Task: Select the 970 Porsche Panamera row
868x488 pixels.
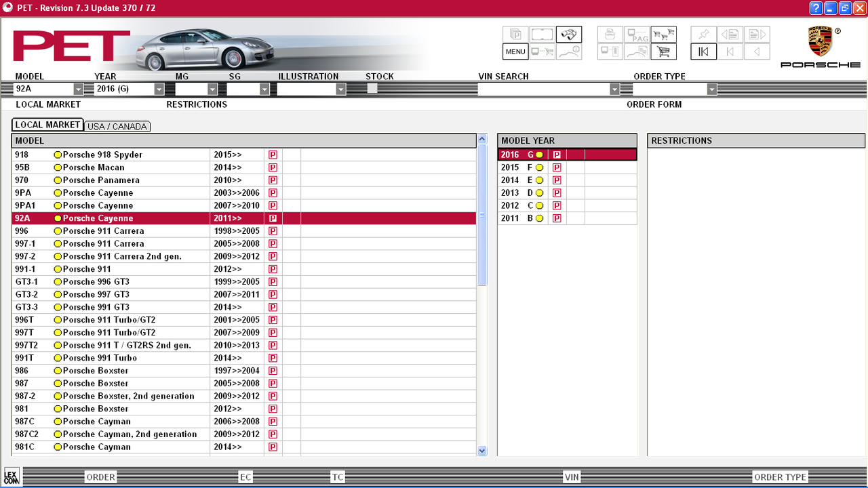Action: click(x=244, y=180)
